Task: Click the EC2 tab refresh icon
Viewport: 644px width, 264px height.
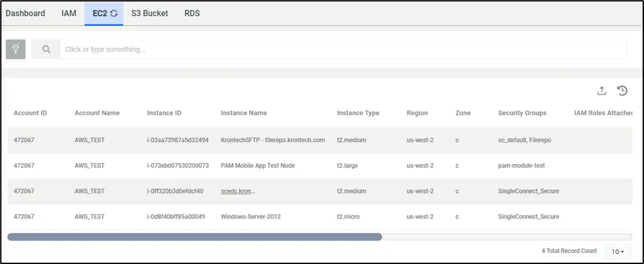Action: point(114,13)
